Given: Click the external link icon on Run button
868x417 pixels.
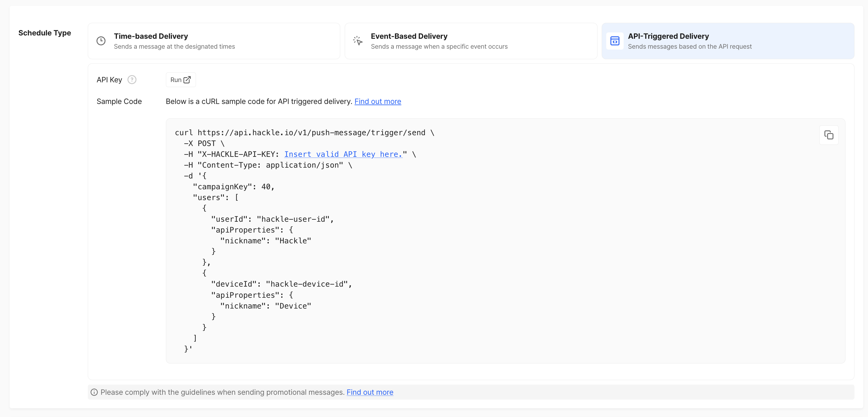Looking at the screenshot, I should click(187, 80).
